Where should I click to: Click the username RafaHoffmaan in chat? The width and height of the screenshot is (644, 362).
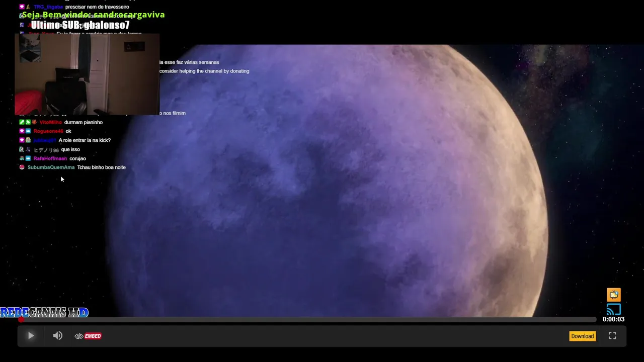tap(50, 158)
